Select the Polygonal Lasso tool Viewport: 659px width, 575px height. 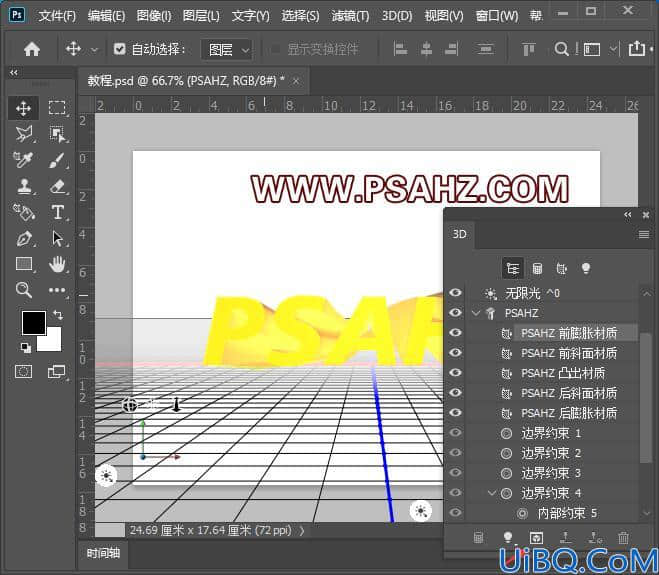point(24,134)
